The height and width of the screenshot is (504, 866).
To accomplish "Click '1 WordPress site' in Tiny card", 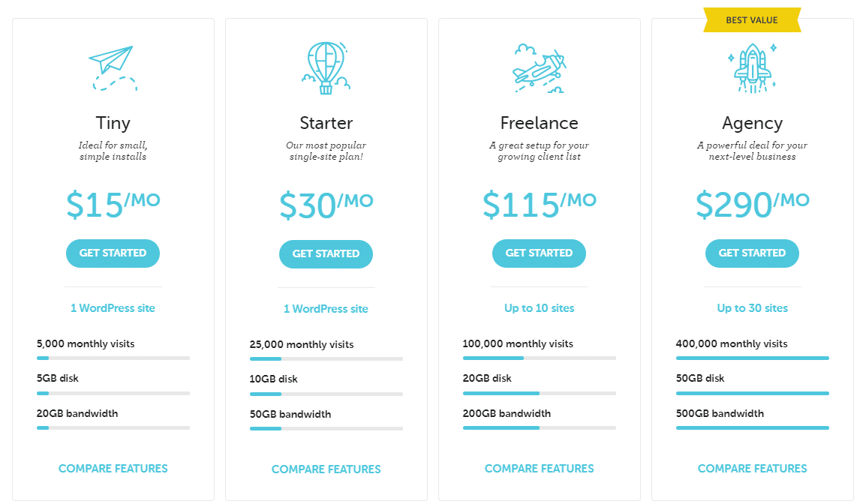I will 113,308.
